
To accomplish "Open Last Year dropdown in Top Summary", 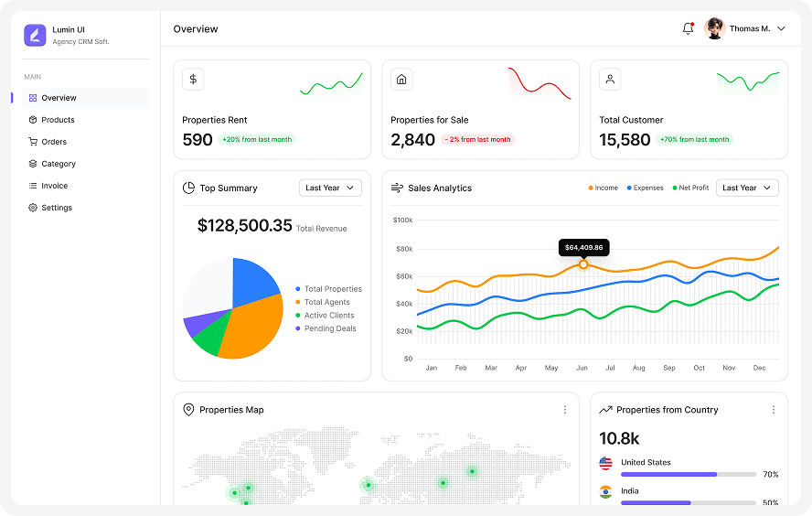I will (x=330, y=188).
